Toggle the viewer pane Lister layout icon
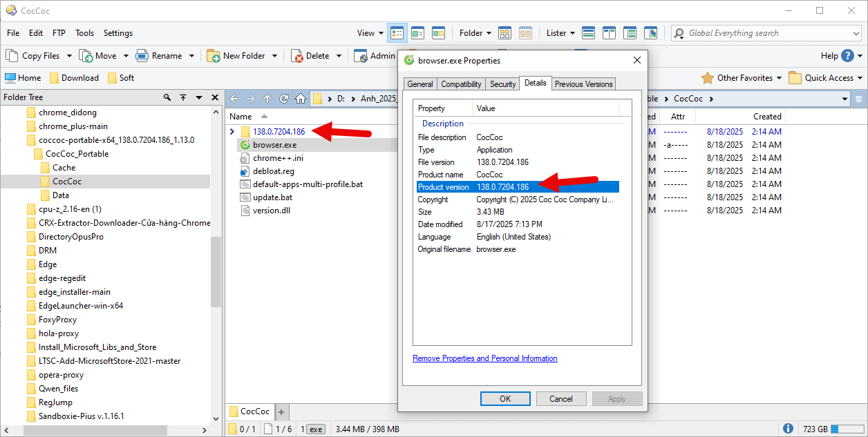Image resolution: width=868 pixels, height=437 pixels. [650, 32]
